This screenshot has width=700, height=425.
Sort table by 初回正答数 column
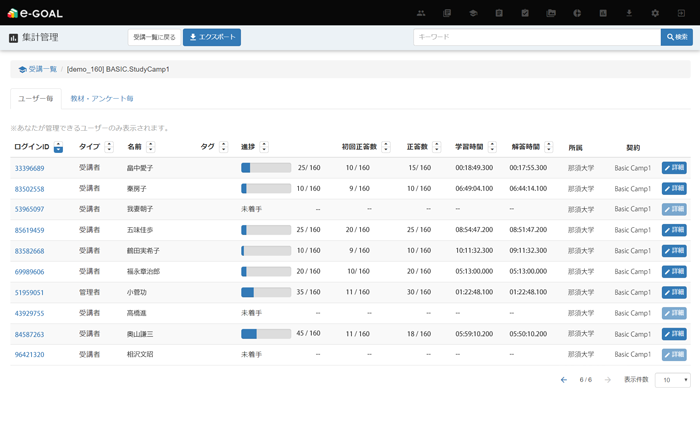pos(386,146)
